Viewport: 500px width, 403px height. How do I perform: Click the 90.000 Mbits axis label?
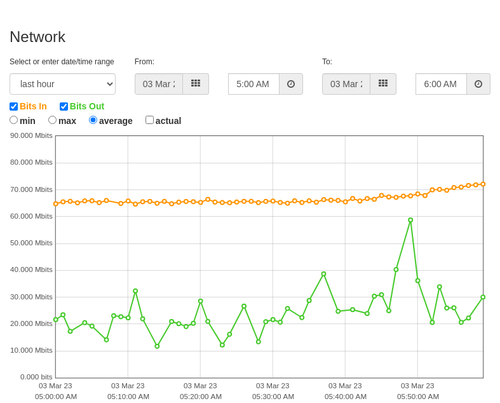31,135
